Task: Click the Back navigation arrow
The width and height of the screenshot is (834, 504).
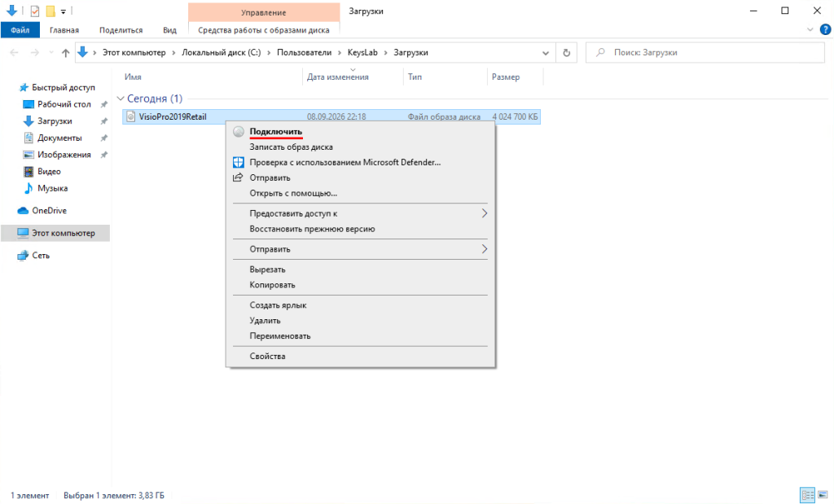Action: [x=15, y=53]
